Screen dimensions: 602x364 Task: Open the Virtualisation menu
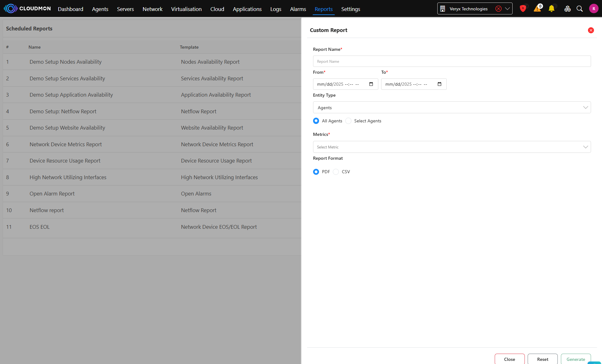pyautogui.click(x=186, y=9)
